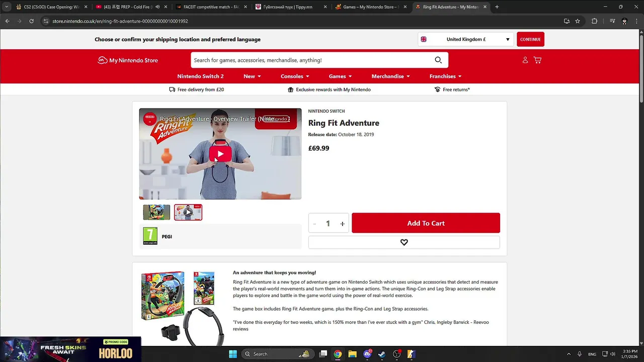644x362 pixels.
Task: Expand the Franchises dropdown menu
Action: (445, 76)
